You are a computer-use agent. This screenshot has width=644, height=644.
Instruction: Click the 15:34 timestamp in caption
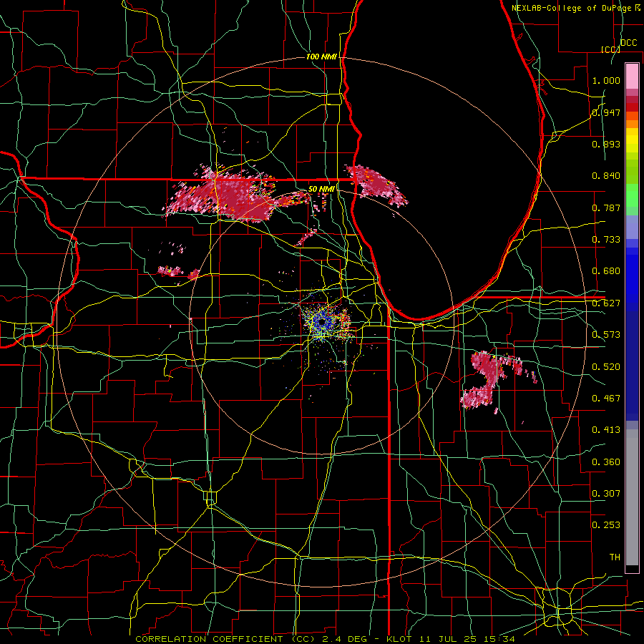[498, 639]
